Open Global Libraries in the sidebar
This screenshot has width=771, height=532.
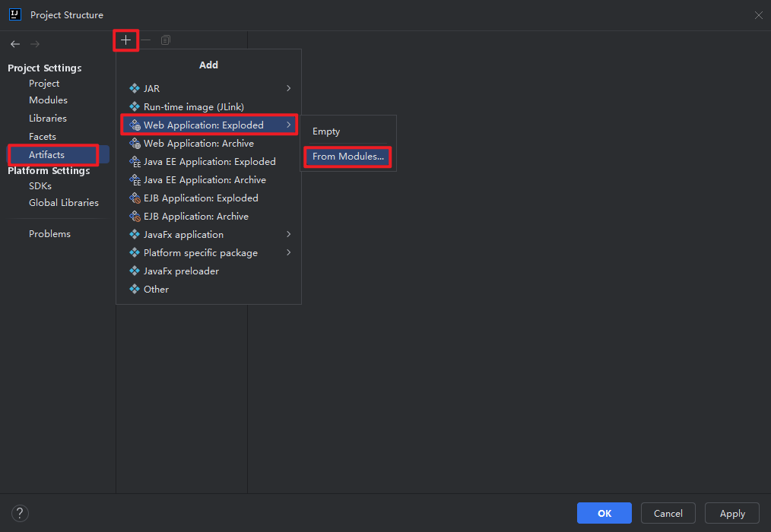click(64, 203)
